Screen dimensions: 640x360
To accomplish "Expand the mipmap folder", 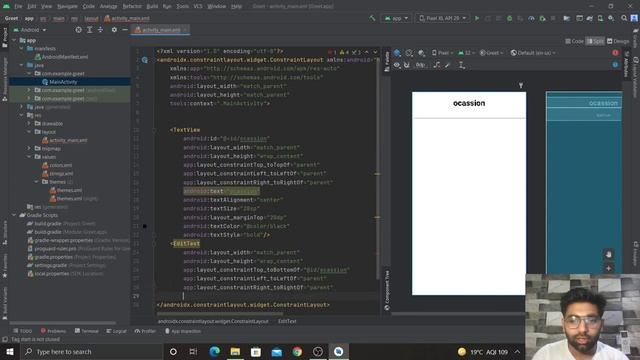I will 29,149.
